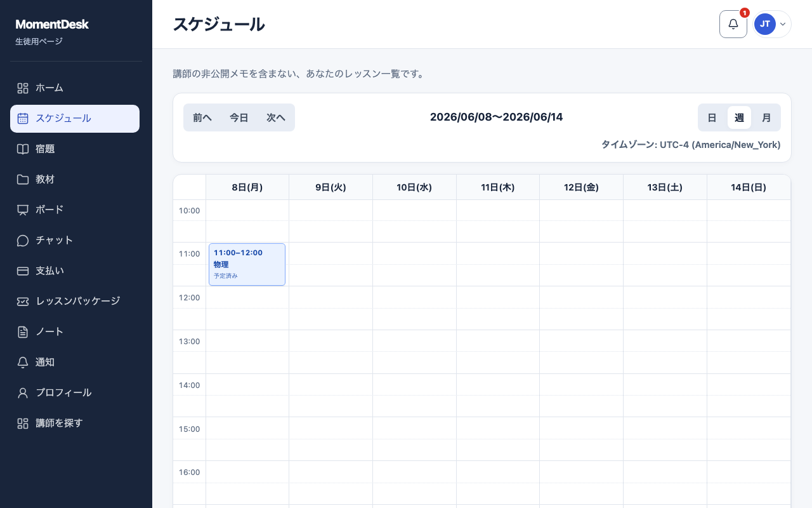Click the 8日(月) column header
812x508 pixels.
point(247,187)
